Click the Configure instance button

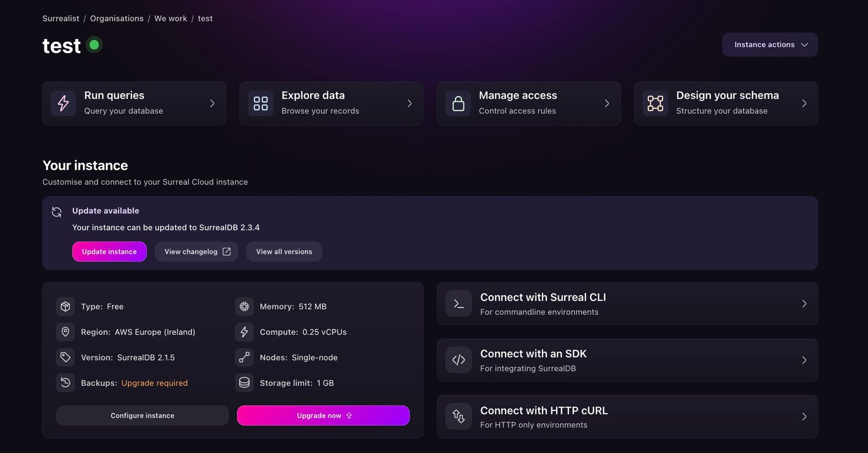[142, 416]
